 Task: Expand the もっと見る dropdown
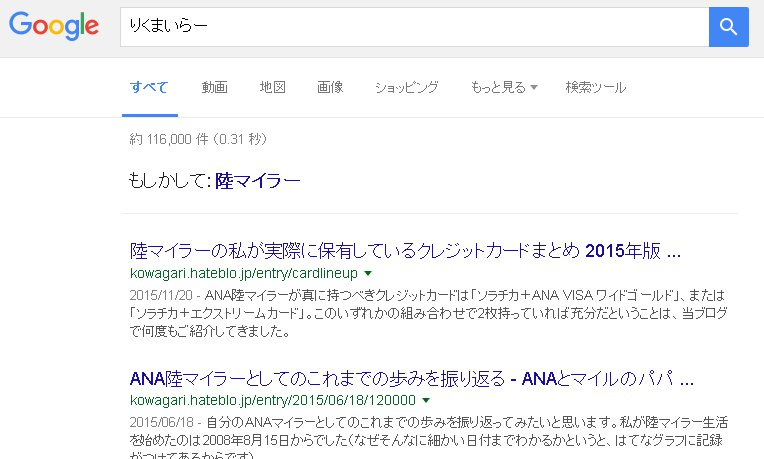point(504,87)
